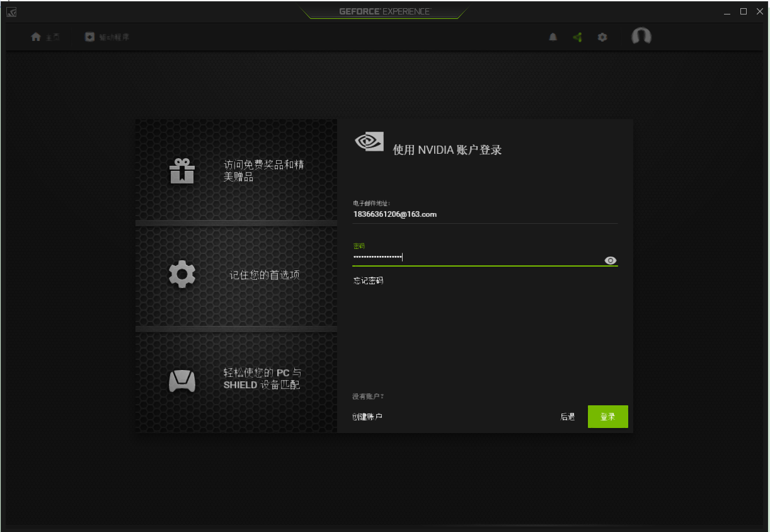Open the Drivers tab in the top bar
770x532 pixels.
coord(107,37)
